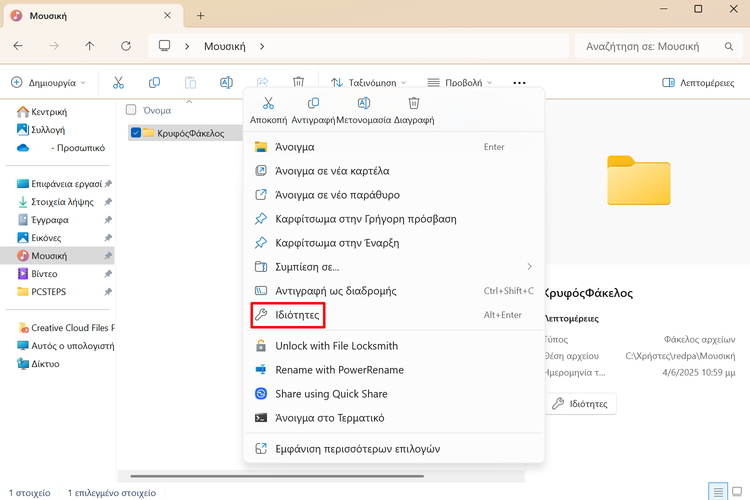Click the Cut icon in context menu

[268, 103]
